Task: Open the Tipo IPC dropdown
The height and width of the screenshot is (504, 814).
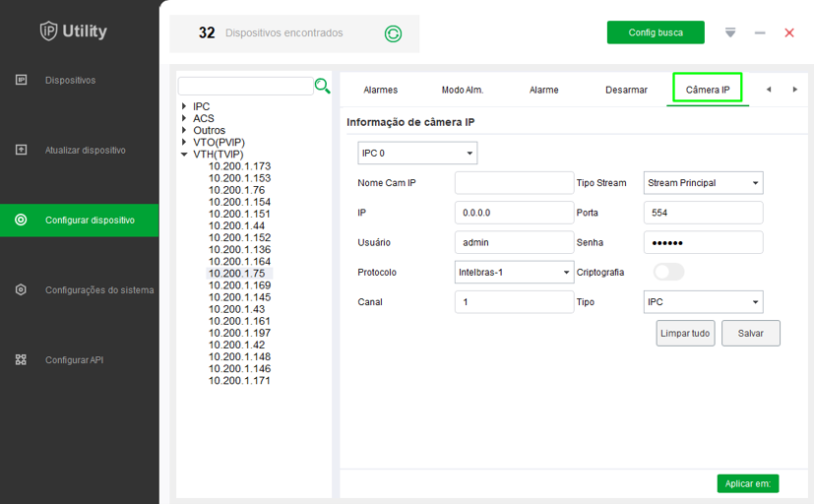Action: [704, 302]
